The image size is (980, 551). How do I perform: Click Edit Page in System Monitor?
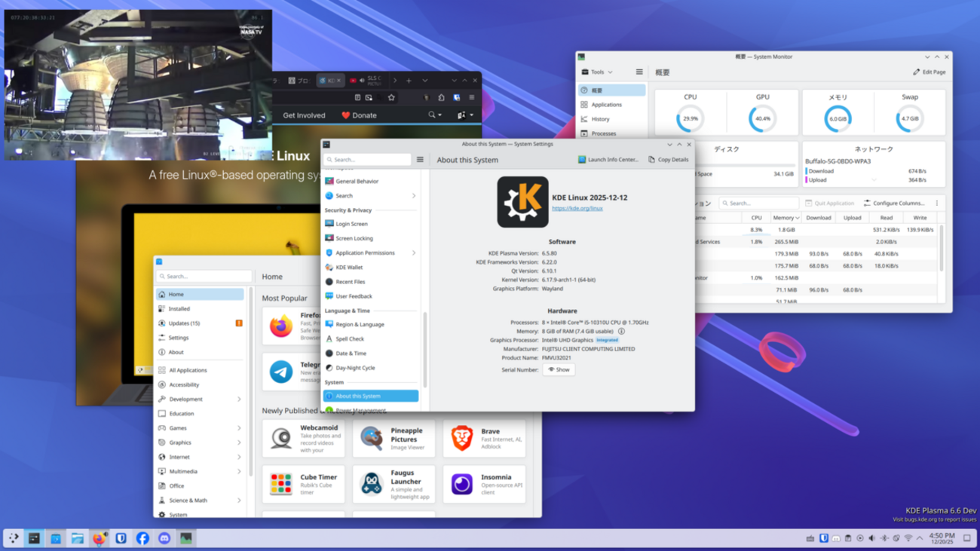[929, 72]
